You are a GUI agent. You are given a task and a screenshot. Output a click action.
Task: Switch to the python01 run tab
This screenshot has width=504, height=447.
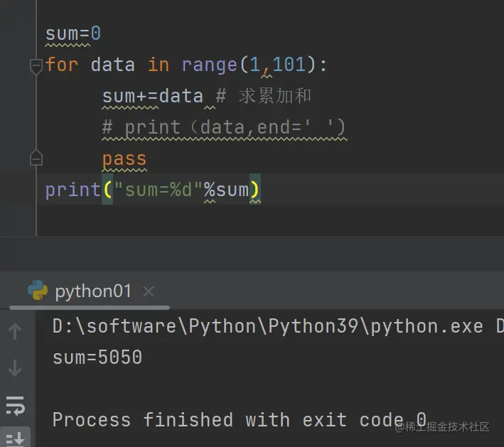coord(93,291)
